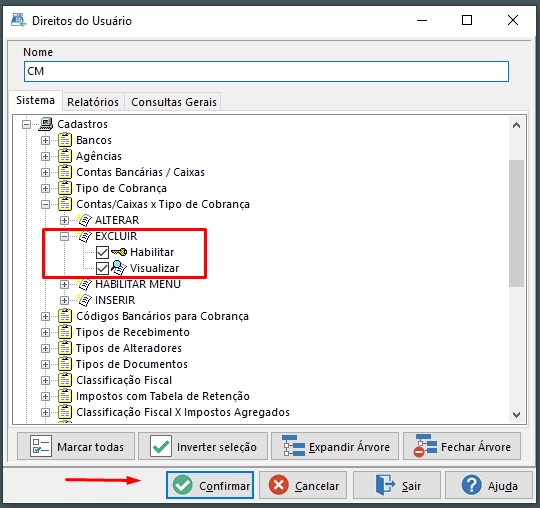
Task: Click the Bancos clipboard icon
Action: point(65,140)
